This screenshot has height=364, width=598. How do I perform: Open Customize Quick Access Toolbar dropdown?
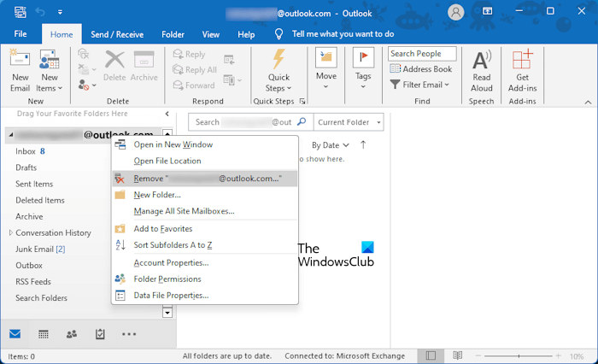[x=60, y=12]
